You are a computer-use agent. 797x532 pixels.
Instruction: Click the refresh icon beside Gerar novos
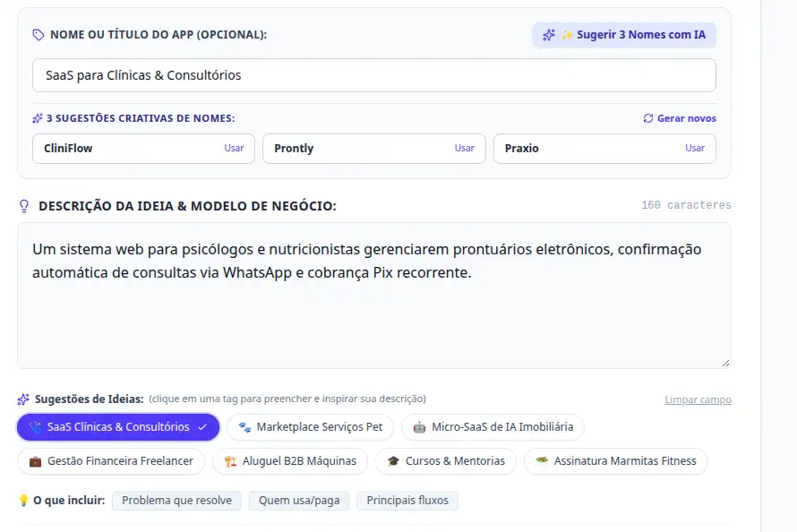pos(648,118)
